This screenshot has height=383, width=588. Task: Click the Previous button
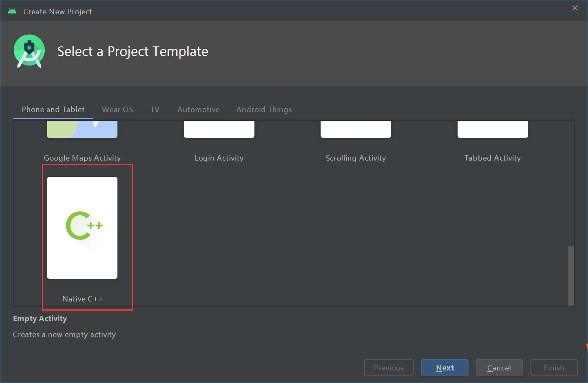point(389,368)
